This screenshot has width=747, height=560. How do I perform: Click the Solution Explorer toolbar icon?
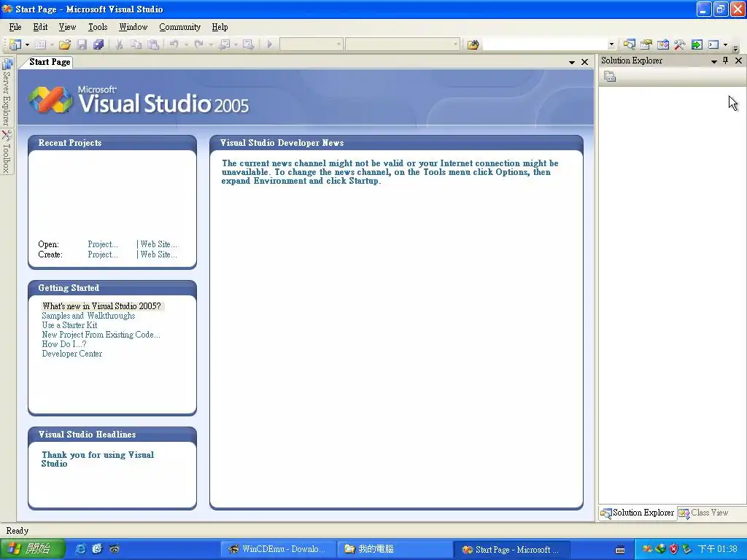tap(630, 44)
